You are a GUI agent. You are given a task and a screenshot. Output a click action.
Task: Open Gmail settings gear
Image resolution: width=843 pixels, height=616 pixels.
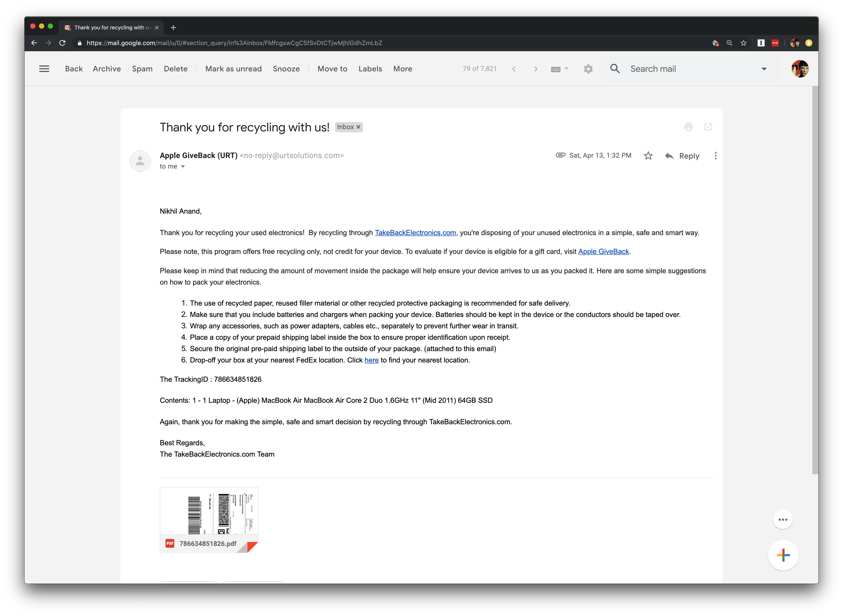[588, 69]
